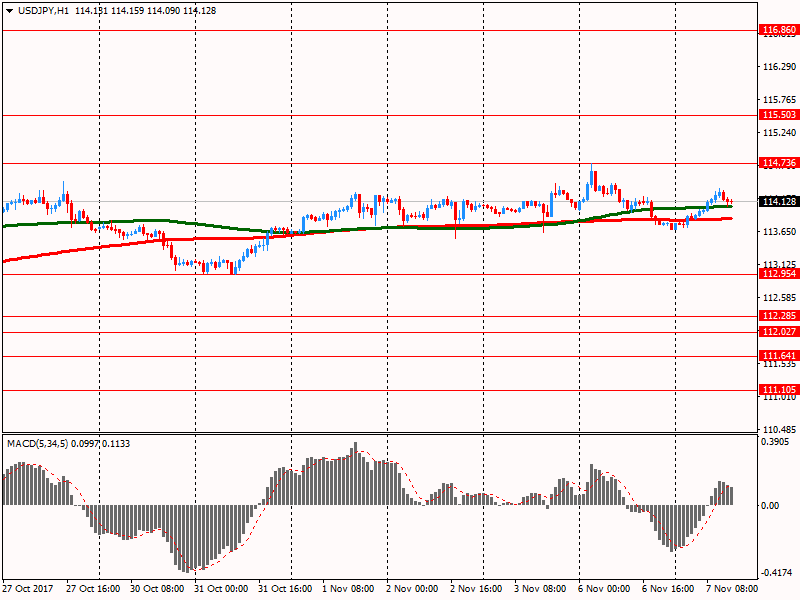
Task: Select the 112.954 support level label
Action: 779,274
